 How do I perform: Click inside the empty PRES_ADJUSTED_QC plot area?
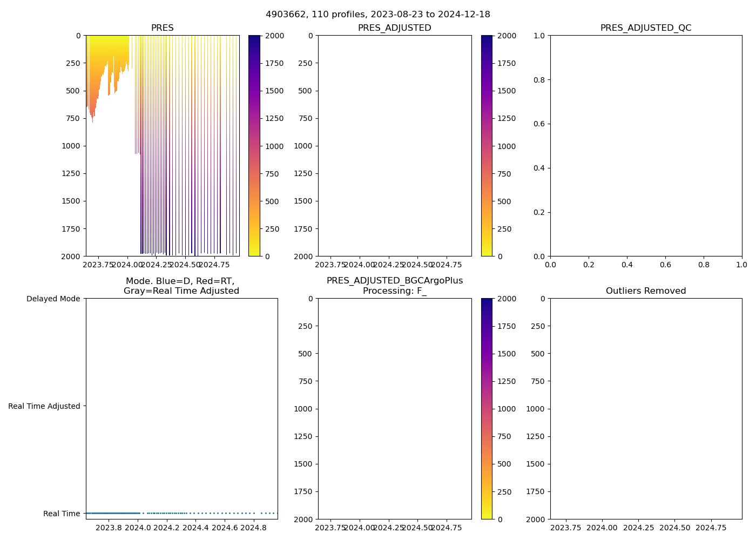tap(646, 146)
